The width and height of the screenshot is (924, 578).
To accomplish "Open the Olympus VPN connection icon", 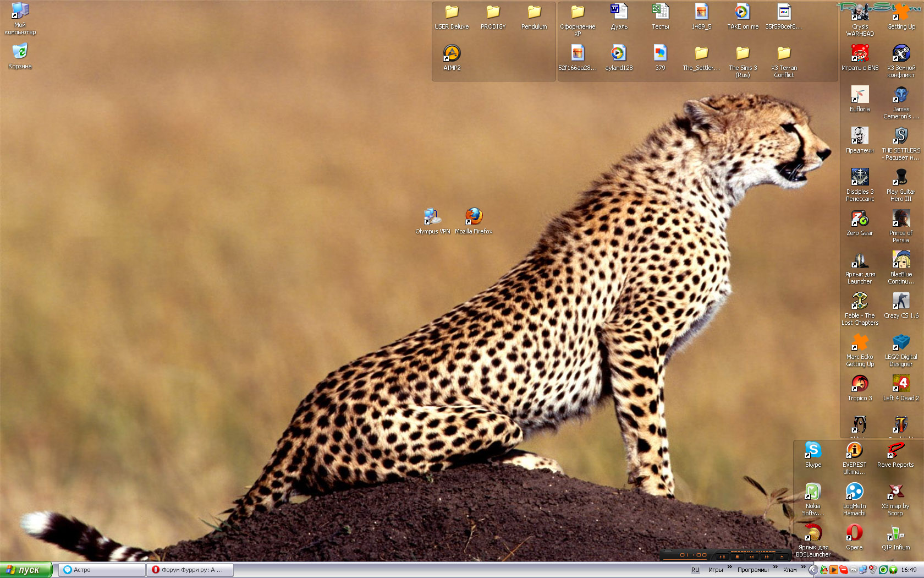I will coord(432,217).
